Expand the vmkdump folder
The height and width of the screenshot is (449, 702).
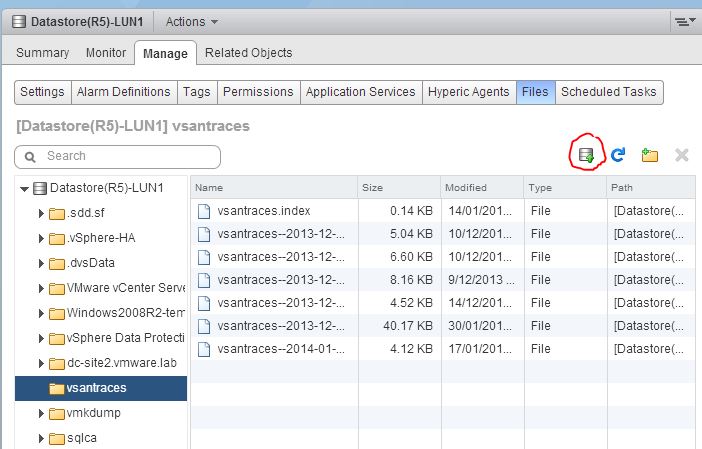pos(41,414)
